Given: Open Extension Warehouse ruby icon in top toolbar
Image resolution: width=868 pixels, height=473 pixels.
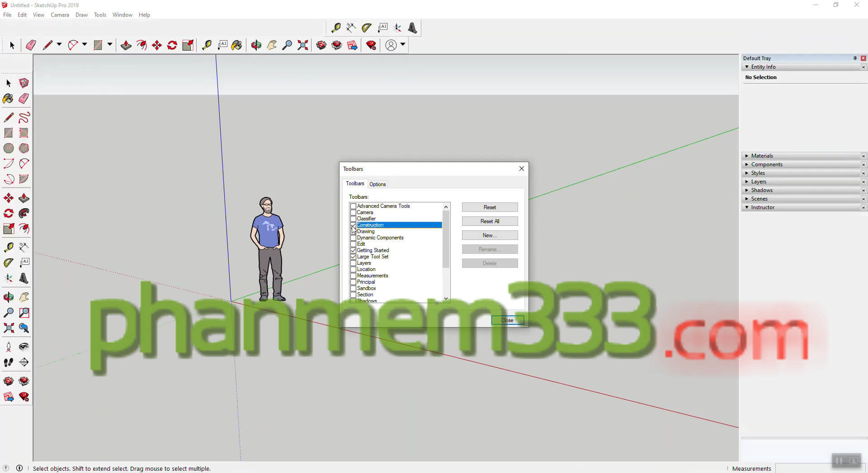Looking at the screenshot, I should pos(371,45).
